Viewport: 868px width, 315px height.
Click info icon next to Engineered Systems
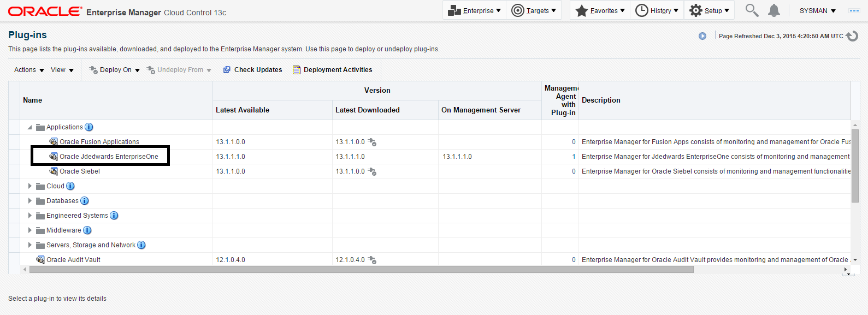tap(114, 216)
